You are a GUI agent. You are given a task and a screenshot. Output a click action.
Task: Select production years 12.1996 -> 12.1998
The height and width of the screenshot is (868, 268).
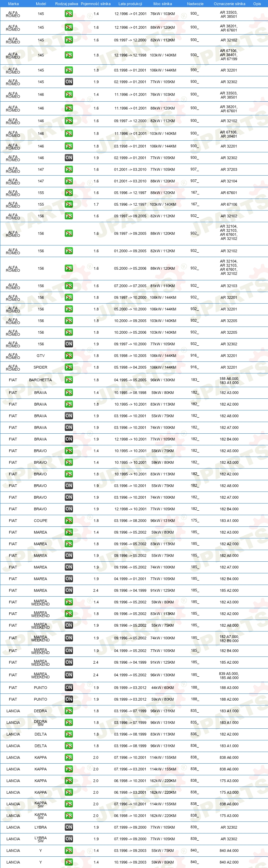click(130, 55)
